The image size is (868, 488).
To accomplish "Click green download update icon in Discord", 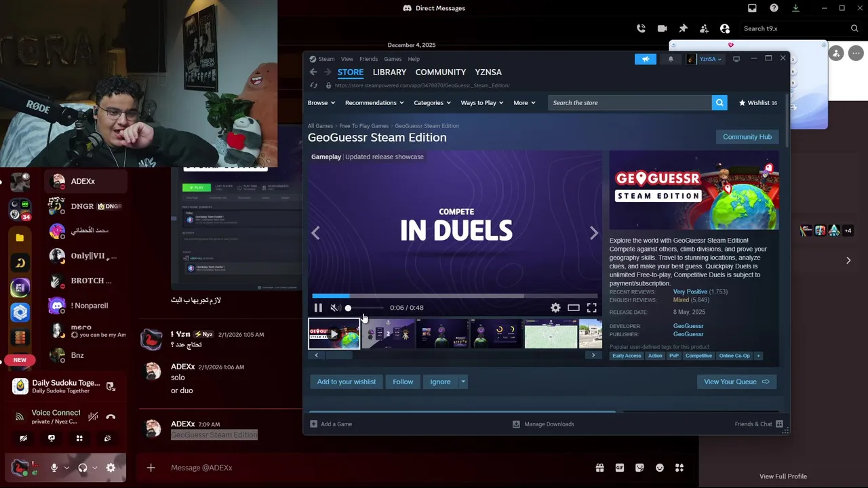I will pyautogui.click(x=795, y=8).
